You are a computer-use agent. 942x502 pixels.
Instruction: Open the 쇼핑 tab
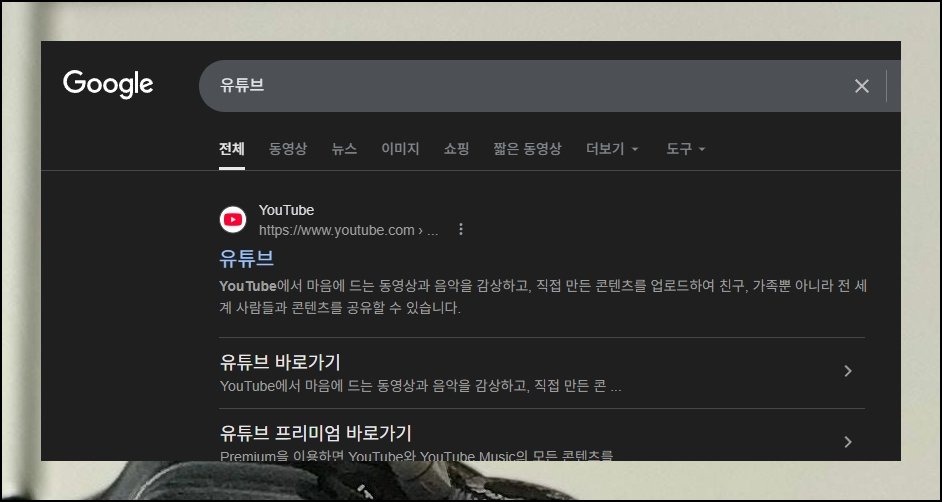point(457,149)
